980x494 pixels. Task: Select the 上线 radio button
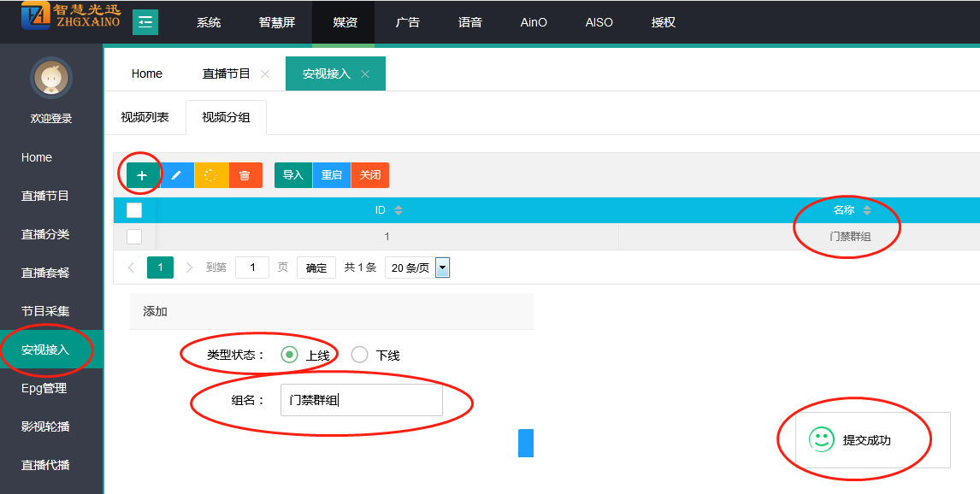tap(290, 355)
